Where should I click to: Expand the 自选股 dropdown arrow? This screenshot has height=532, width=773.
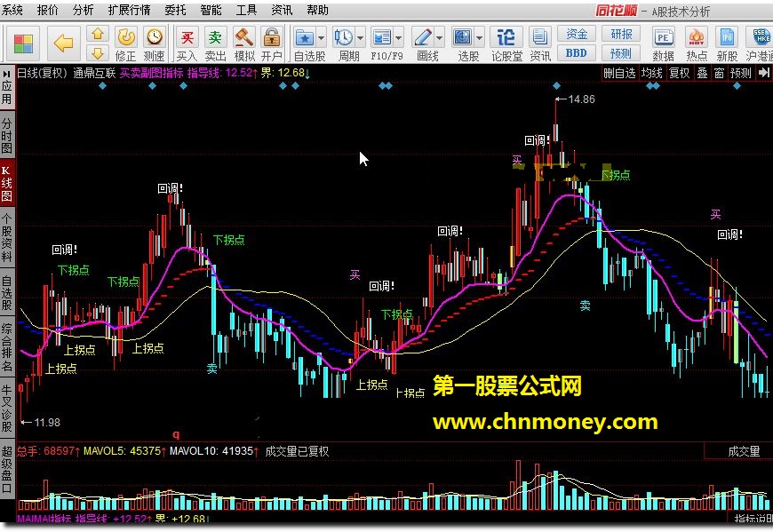[x=322, y=38]
